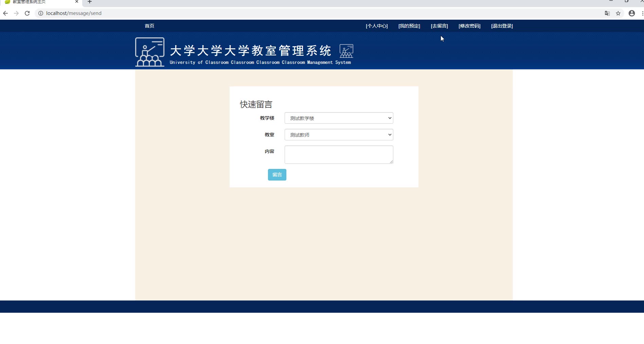The image size is (644, 344).
Task: Open a new tab with plus button
Action: coord(90,2)
